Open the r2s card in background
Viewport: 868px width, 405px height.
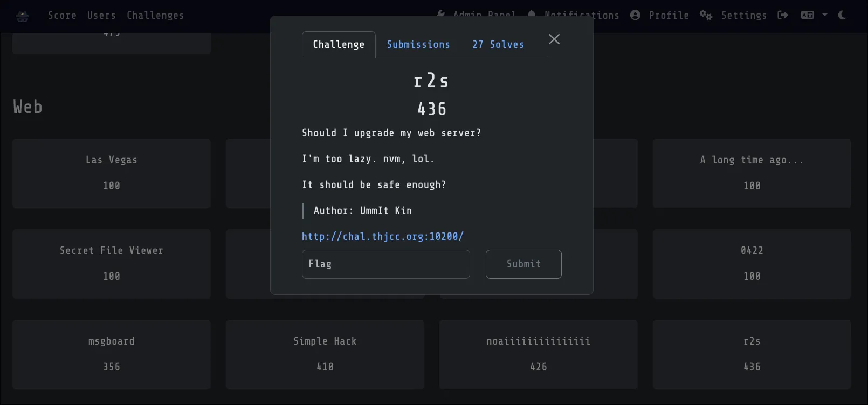[752, 354]
